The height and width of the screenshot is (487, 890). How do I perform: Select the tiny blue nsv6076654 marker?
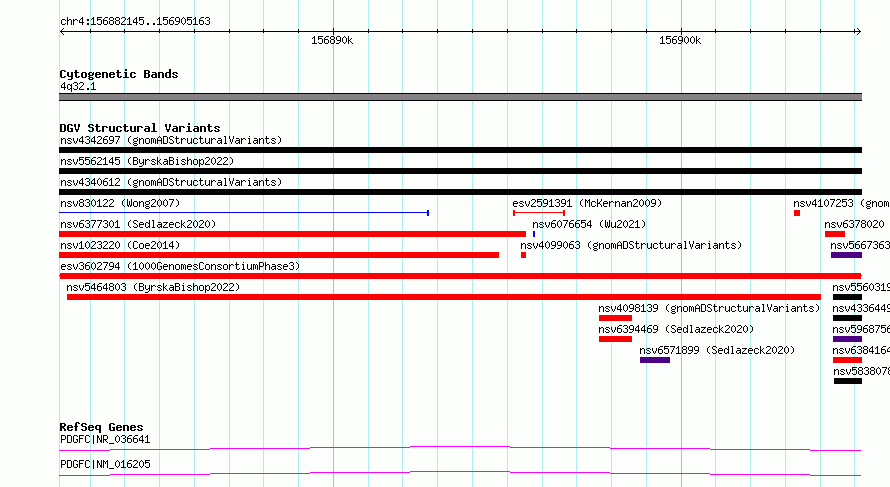pyautogui.click(x=534, y=234)
